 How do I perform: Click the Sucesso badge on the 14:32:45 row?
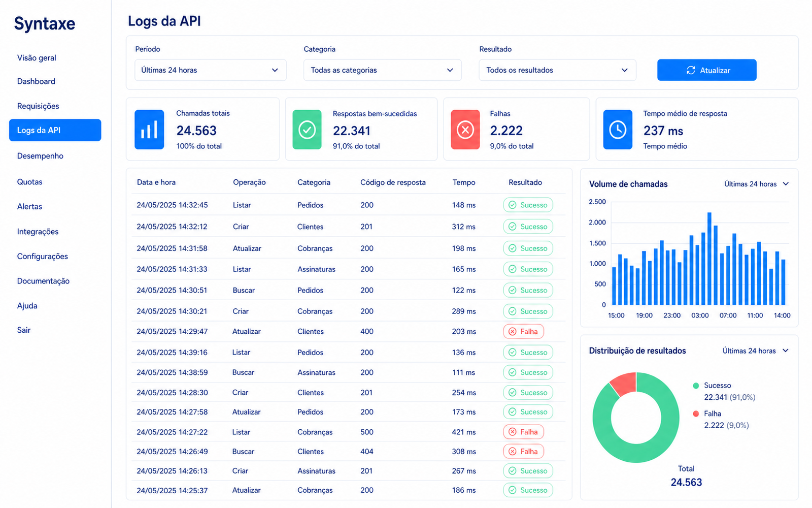click(528, 205)
